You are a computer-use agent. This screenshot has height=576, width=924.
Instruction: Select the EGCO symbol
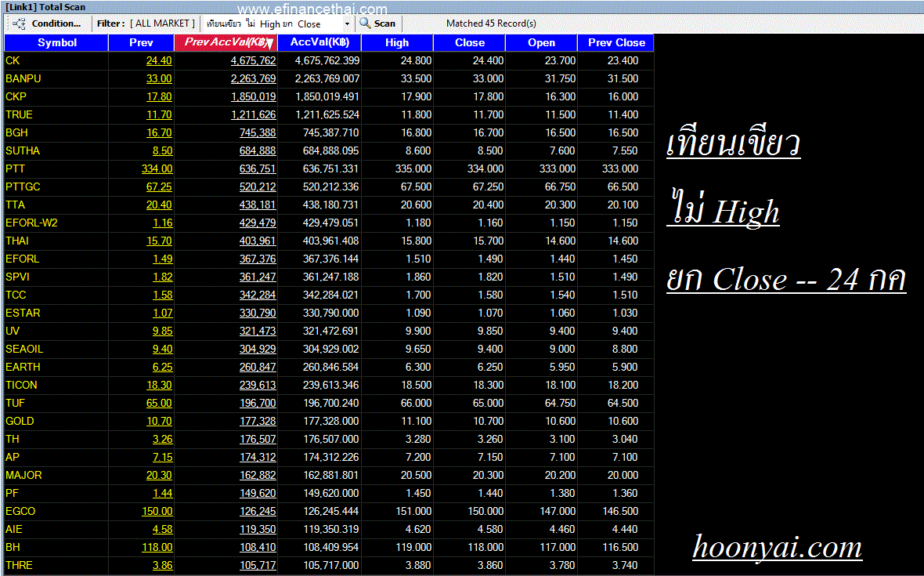(20, 511)
